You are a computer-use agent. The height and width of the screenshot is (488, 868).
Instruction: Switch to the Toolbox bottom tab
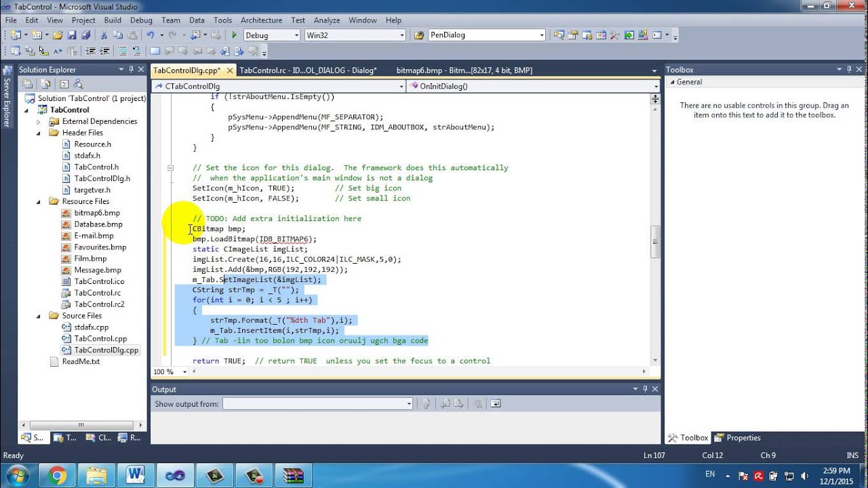[x=688, y=438]
